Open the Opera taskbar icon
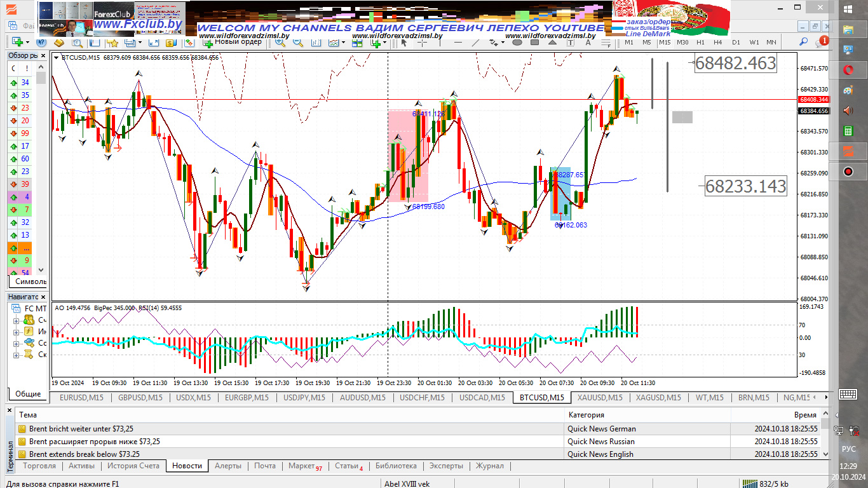 (848, 70)
